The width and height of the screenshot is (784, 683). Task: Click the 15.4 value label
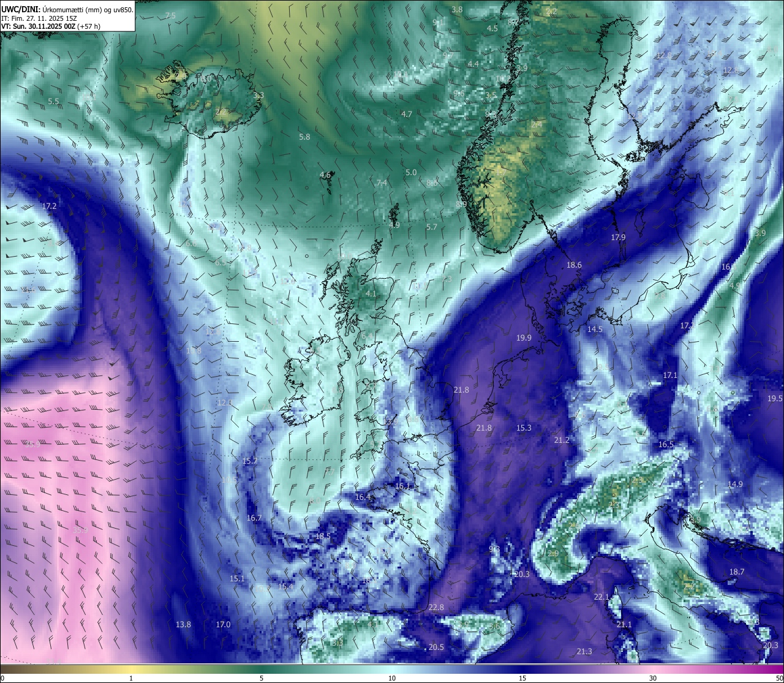tap(286, 587)
